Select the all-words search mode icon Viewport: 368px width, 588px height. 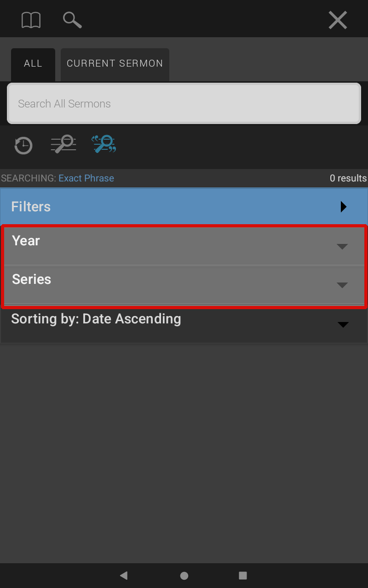tap(63, 144)
